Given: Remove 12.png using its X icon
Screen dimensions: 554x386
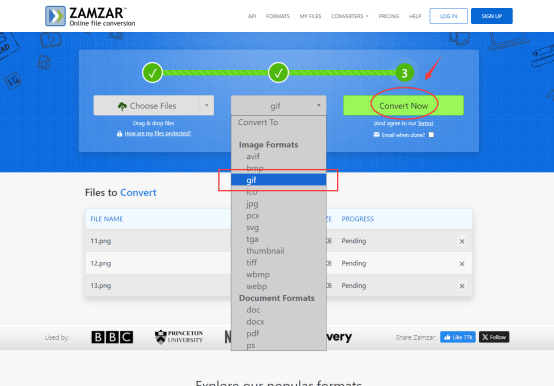Looking at the screenshot, I should click(x=462, y=264).
